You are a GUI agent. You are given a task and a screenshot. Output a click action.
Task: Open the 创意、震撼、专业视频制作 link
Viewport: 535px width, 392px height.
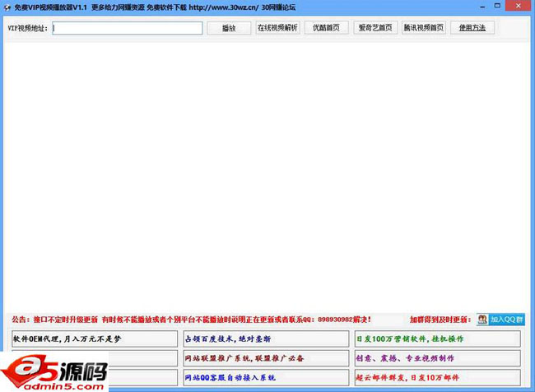438,358
